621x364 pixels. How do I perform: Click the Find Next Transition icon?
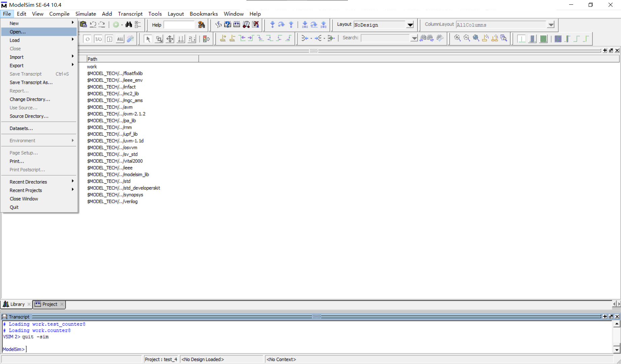click(x=251, y=38)
